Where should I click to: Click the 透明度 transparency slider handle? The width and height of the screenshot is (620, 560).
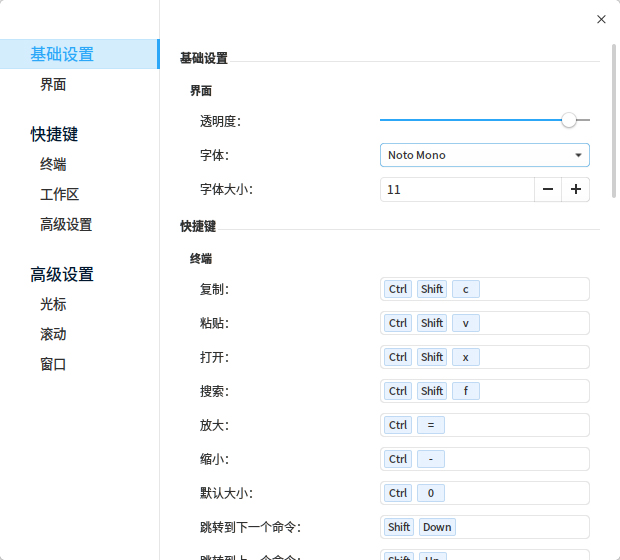coord(569,120)
